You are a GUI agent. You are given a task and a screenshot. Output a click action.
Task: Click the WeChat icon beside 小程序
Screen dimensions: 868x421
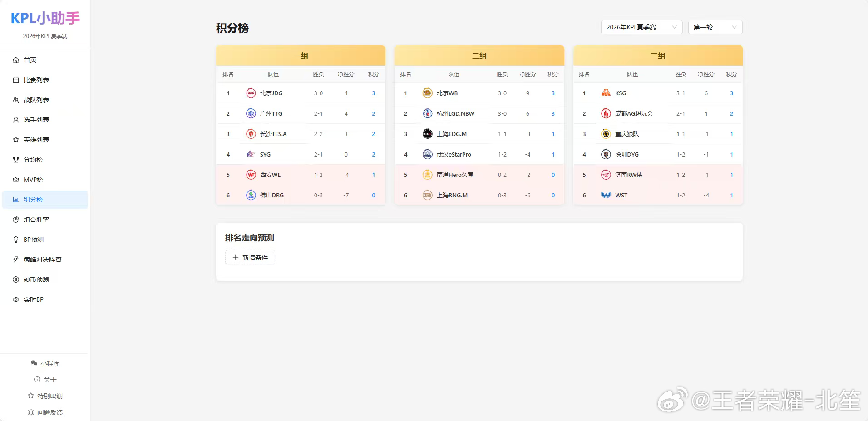pyautogui.click(x=34, y=363)
